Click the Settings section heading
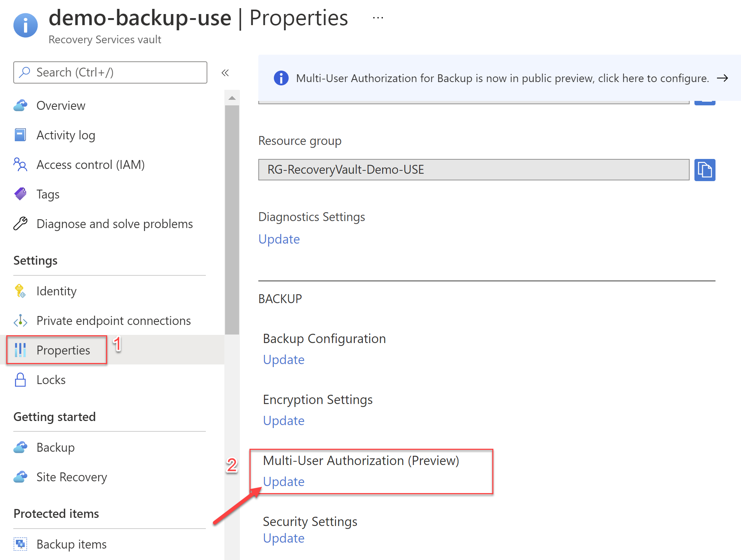 click(x=35, y=261)
